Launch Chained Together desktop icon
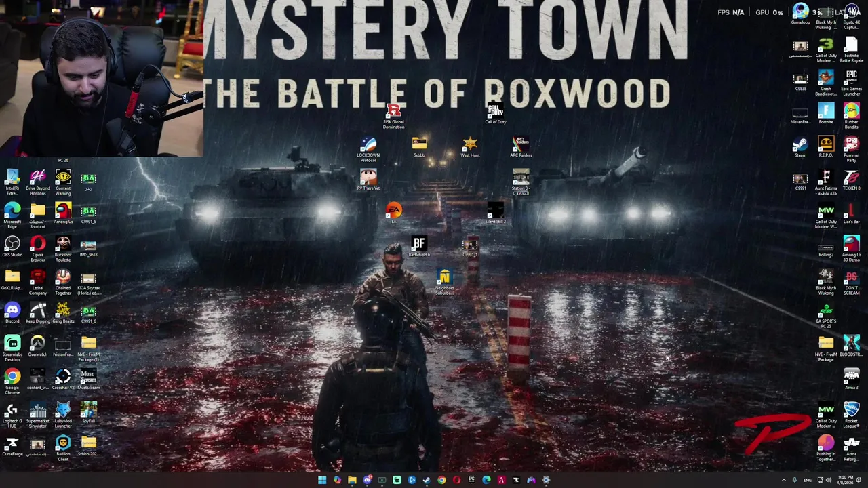The width and height of the screenshot is (868, 488). [63, 281]
